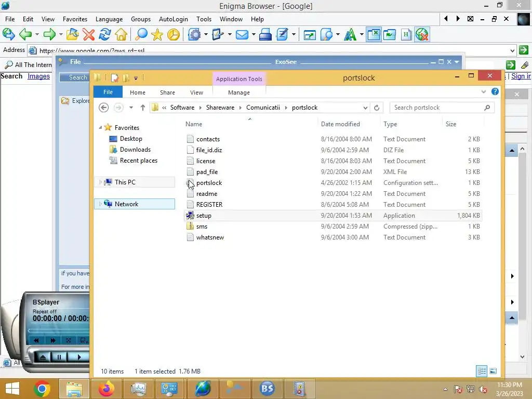Open the Language menu

[x=109, y=19]
